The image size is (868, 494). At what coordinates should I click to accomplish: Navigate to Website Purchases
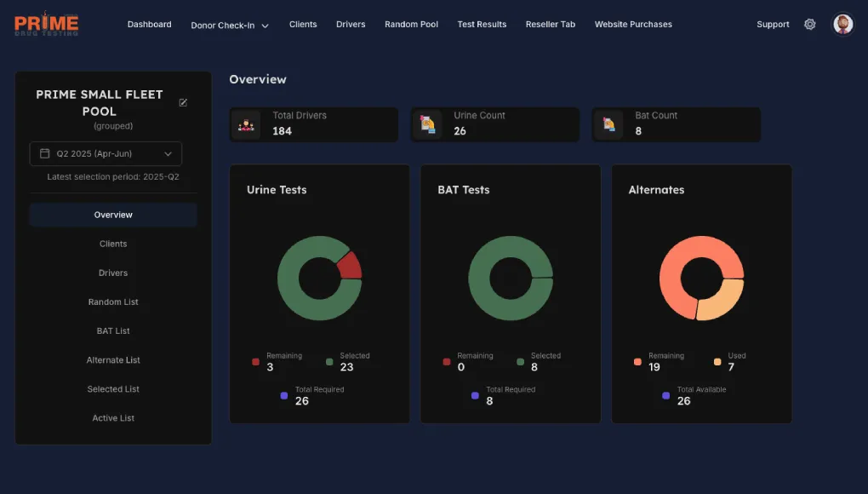pos(633,25)
